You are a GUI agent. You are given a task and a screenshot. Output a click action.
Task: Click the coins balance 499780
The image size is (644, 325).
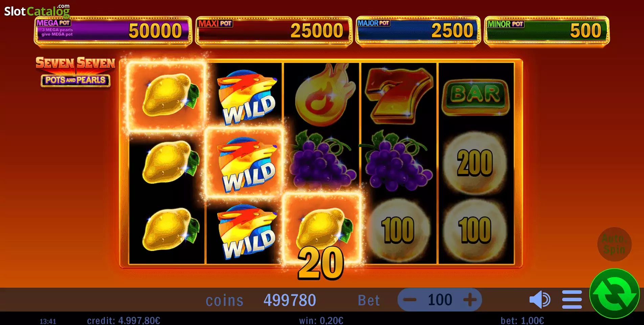tap(290, 300)
